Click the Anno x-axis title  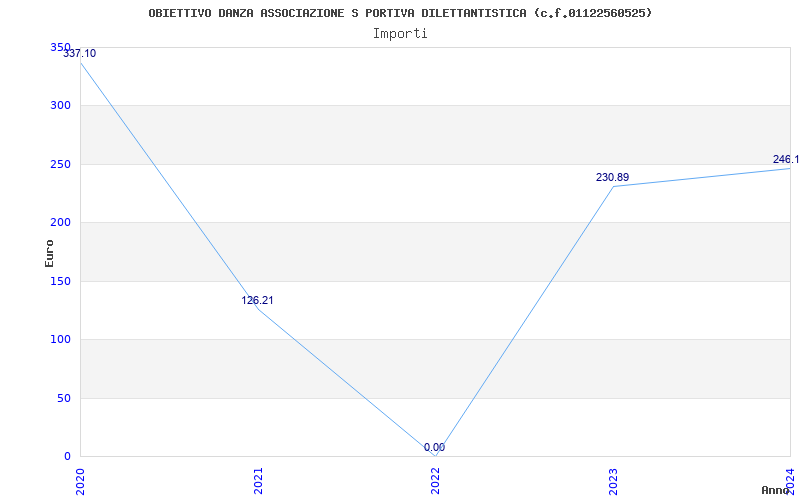pyautogui.click(x=775, y=490)
